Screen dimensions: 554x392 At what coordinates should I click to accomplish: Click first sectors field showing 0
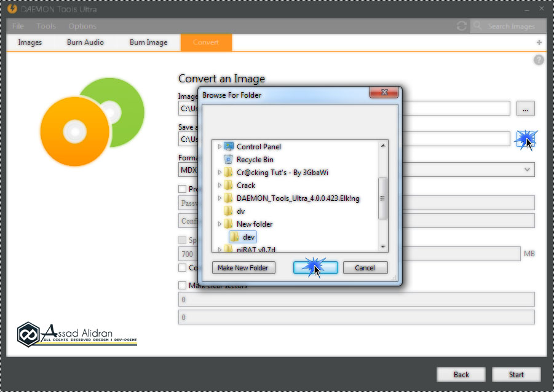[357, 299]
